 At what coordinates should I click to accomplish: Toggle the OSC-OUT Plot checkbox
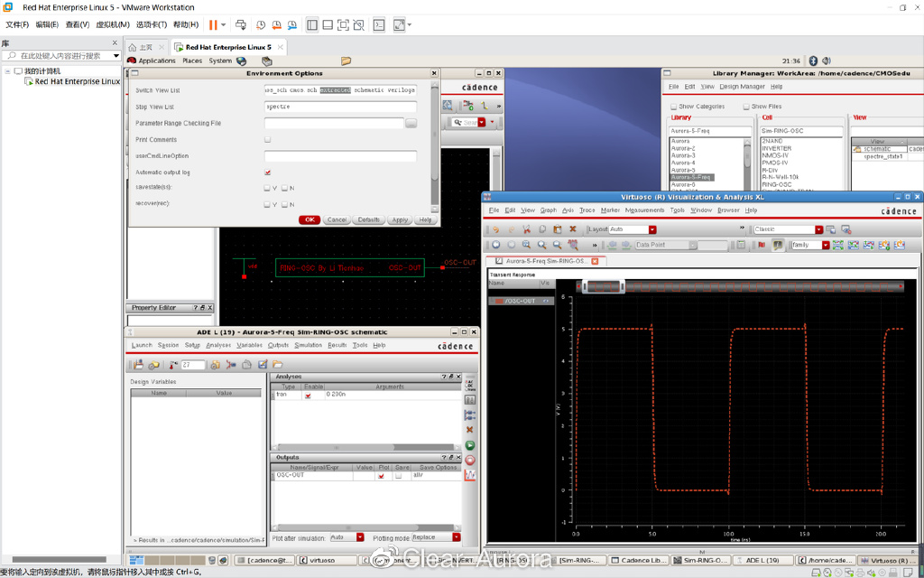click(382, 476)
